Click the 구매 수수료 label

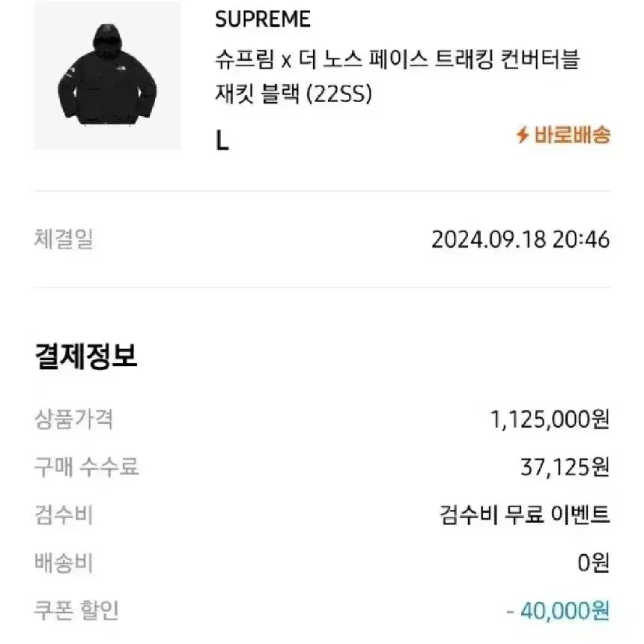coord(87,467)
